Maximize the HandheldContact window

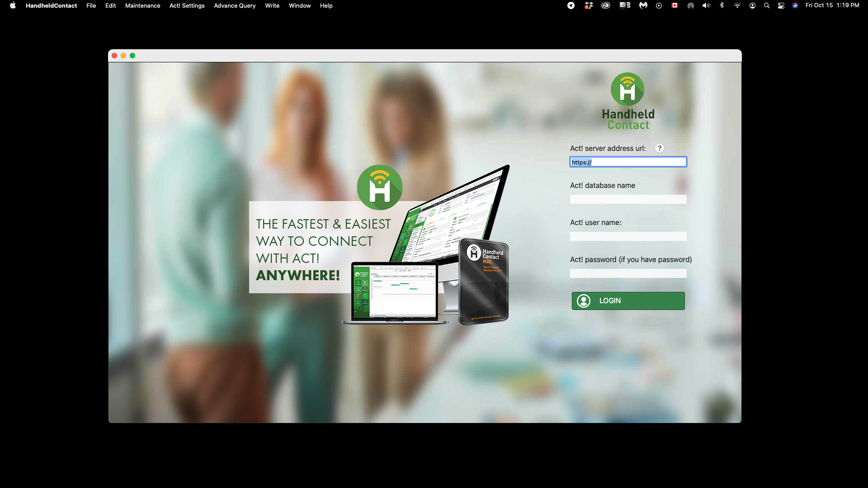[x=132, y=56]
